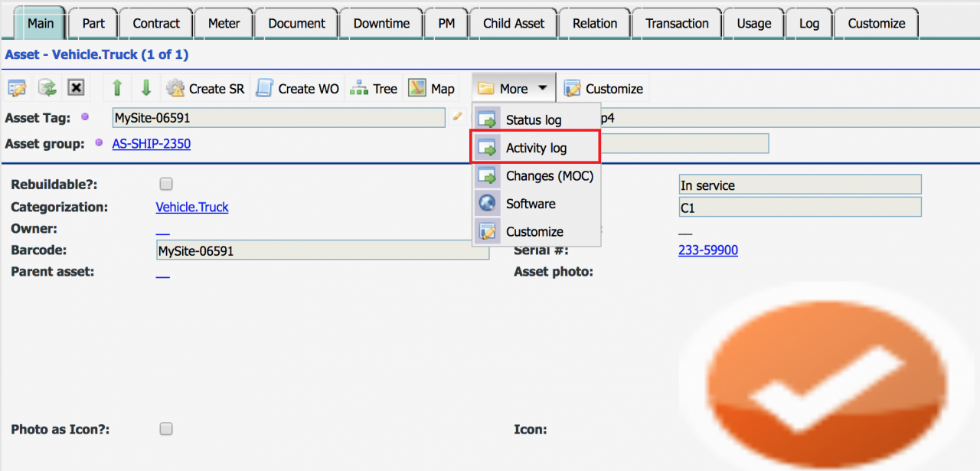This screenshot has width=980, height=471.
Task: Switch to the Part tab
Action: 93,23
